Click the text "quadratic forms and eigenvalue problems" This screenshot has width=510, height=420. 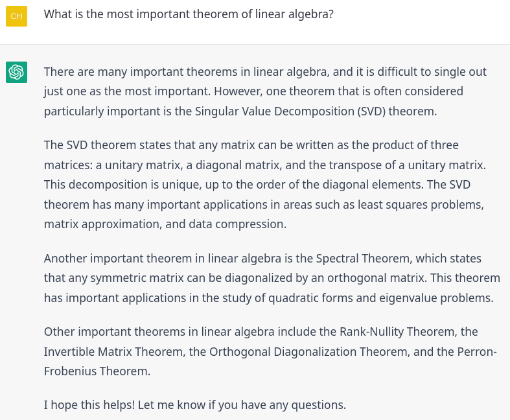click(380, 298)
